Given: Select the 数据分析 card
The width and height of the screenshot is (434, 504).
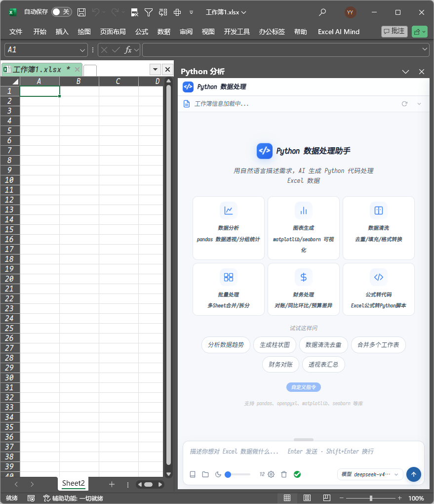Looking at the screenshot, I should point(229,228).
